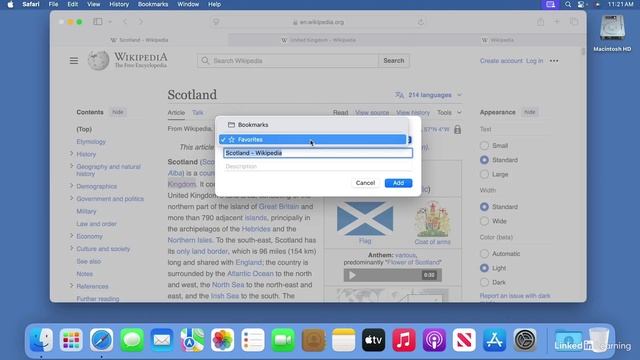Open App Store in Dock
Screen dimensions: 640x360
pyautogui.click(x=494, y=340)
